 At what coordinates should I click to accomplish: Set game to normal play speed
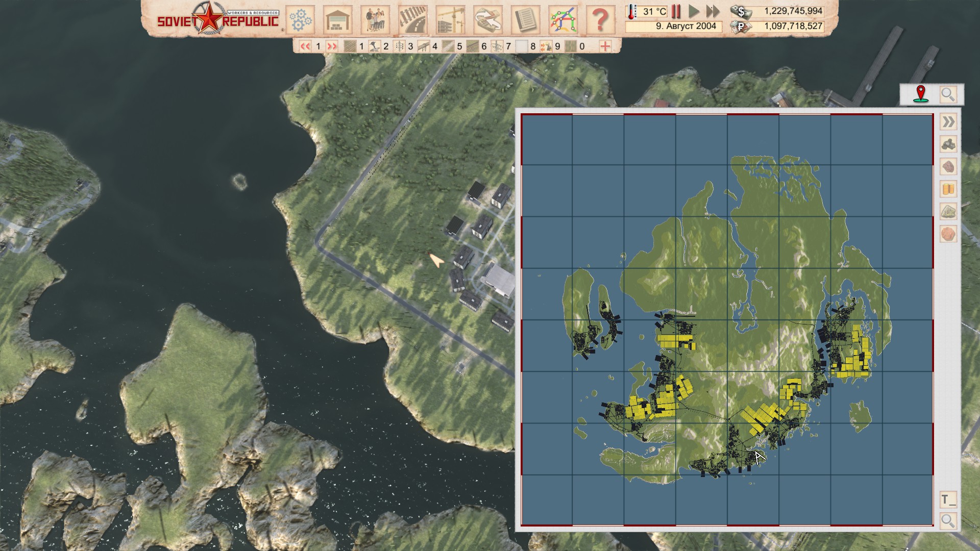tap(694, 11)
